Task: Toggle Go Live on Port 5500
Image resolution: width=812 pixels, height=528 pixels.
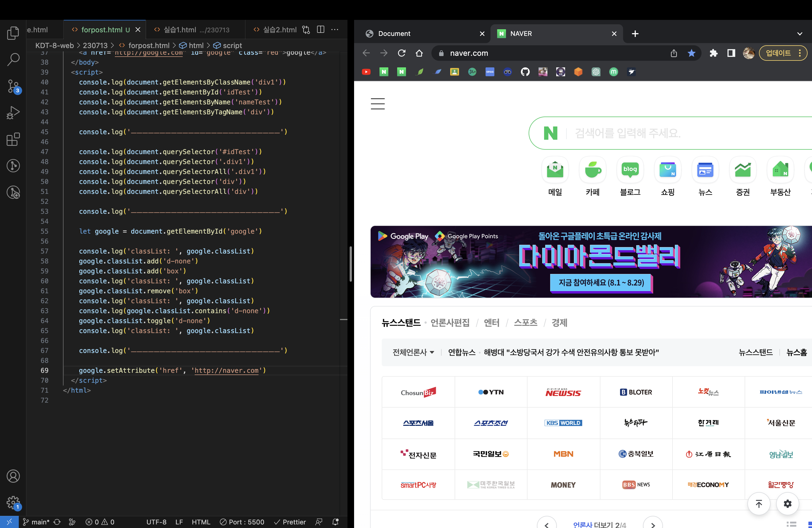Action: coord(242,522)
